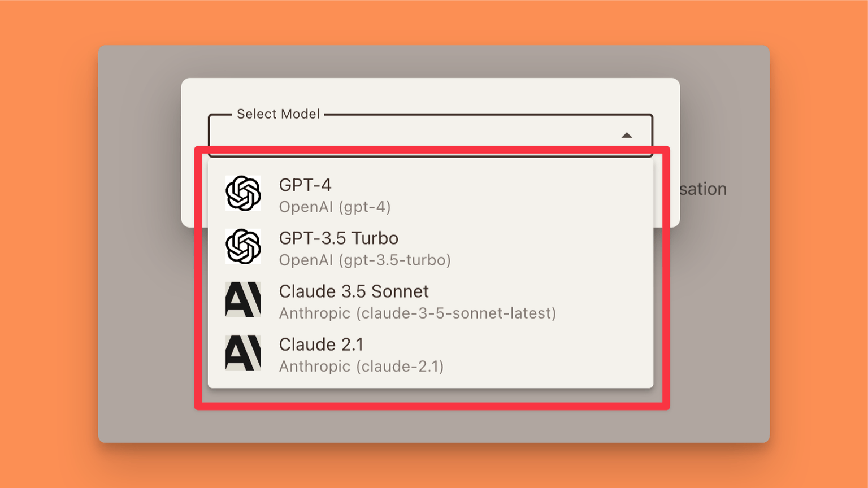Click the "OpenAI (gpt-4)" subtitle text

335,207
